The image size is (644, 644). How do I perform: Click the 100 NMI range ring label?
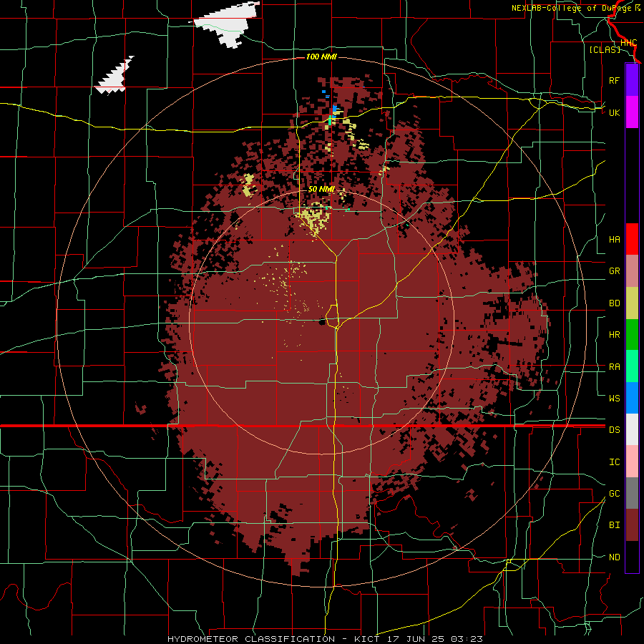click(x=321, y=57)
